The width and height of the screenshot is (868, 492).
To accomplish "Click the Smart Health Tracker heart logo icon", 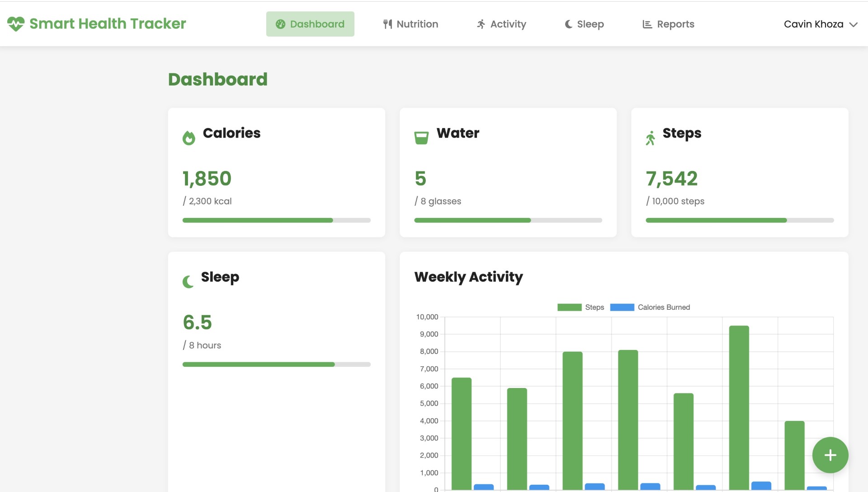I will coord(15,24).
